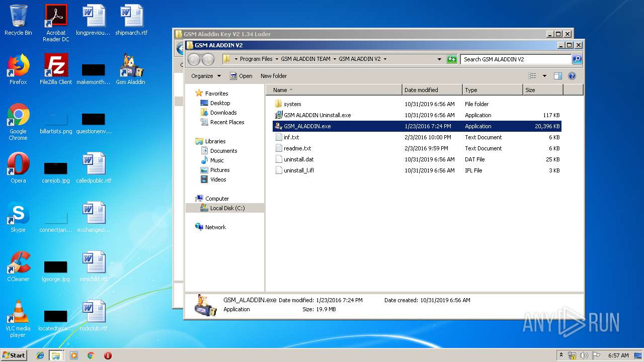This screenshot has height=362, width=644.
Task: Select Videos library
Action: [x=213, y=179]
